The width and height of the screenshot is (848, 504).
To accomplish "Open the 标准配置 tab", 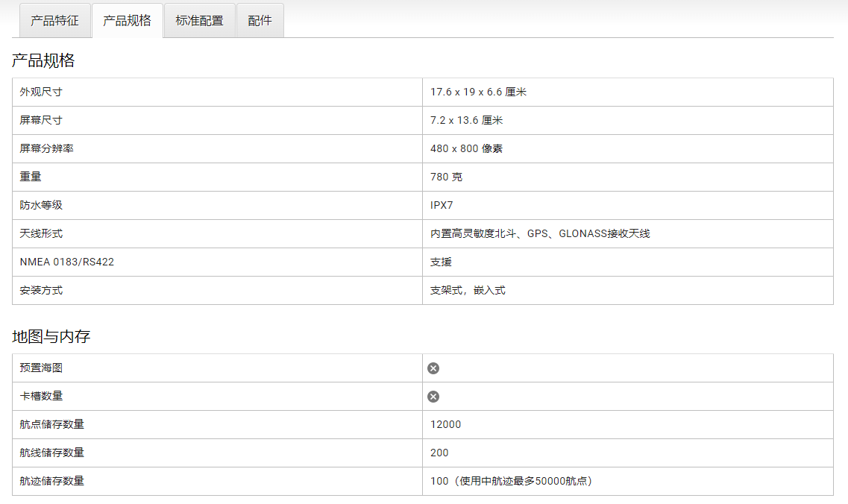I will [x=199, y=21].
